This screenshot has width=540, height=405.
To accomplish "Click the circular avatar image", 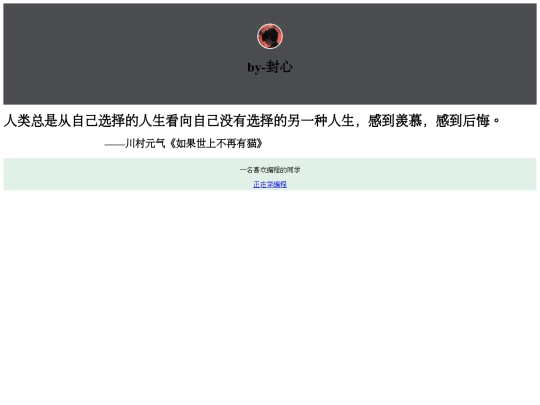I will (270, 36).
